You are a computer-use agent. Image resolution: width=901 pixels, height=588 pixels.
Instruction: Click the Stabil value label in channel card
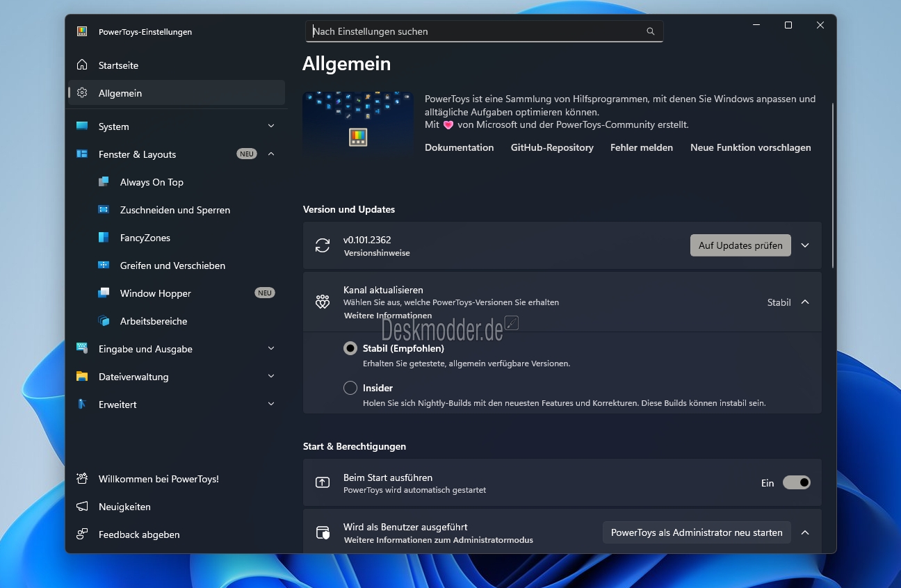(779, 302)
